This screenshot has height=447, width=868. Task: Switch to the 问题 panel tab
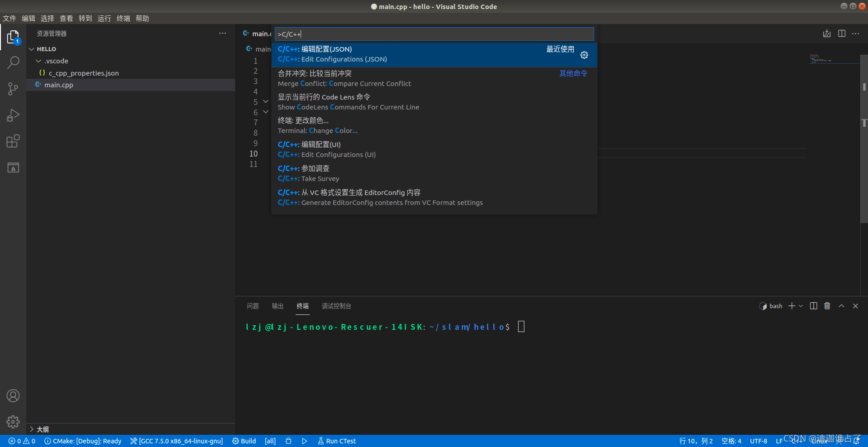[253, 306]
